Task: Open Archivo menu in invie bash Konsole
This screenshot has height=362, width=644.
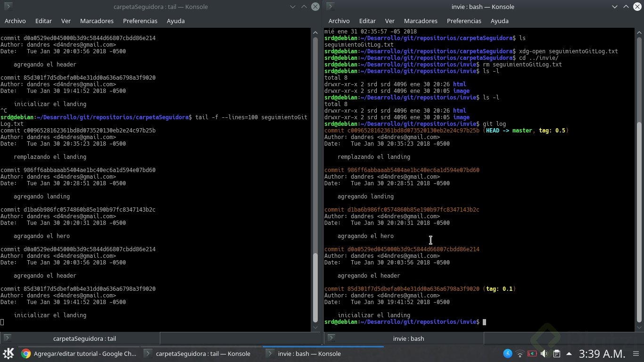Action: 339,21
